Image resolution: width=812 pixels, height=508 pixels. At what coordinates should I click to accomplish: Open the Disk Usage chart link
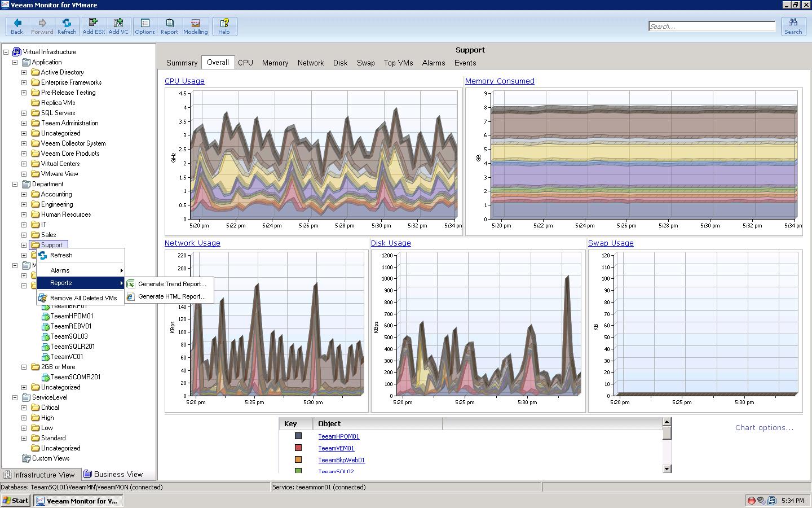pyautogui.click(x=391, y=243)
